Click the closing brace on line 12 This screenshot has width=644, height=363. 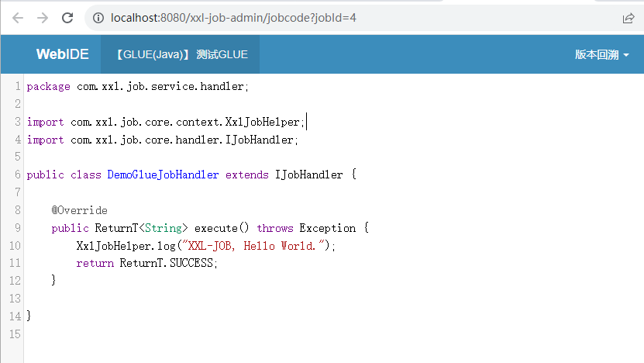click(x=53, y=280)
